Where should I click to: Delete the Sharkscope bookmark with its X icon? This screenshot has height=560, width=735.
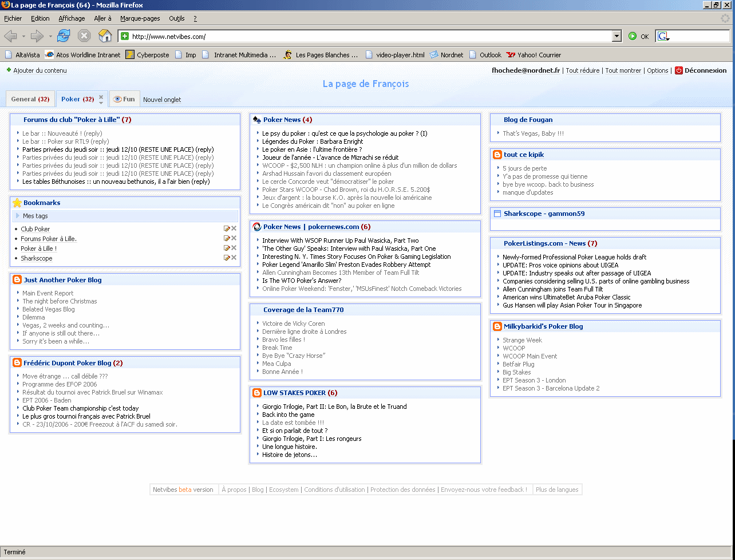[x=234, y=258]
